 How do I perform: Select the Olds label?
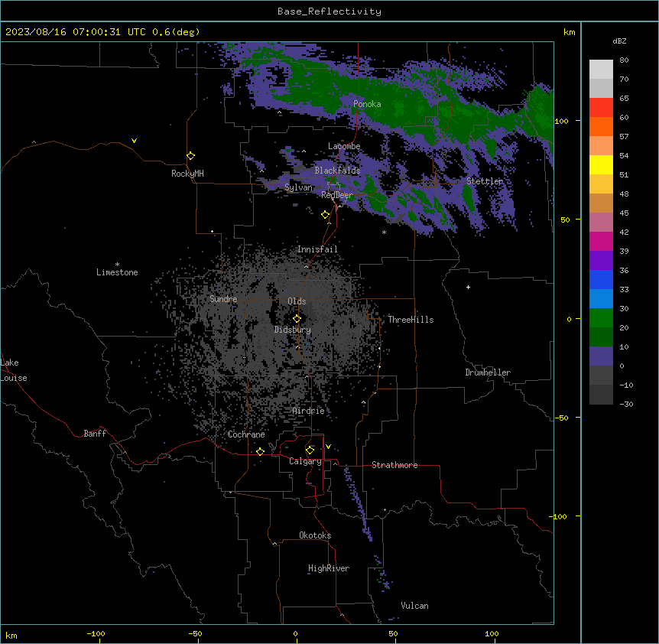point(297,301)
